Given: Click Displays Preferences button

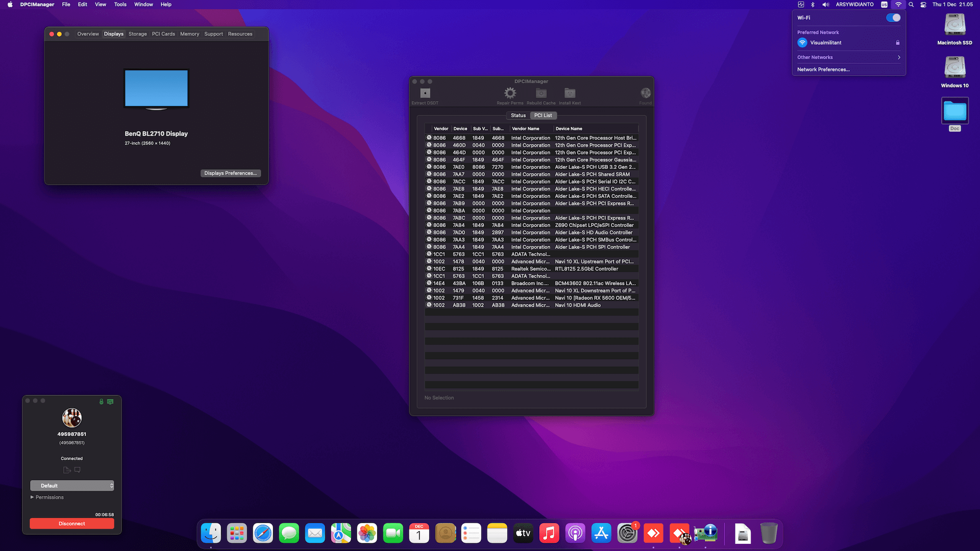Looking at the screenshot, I should tap(231, 173).
